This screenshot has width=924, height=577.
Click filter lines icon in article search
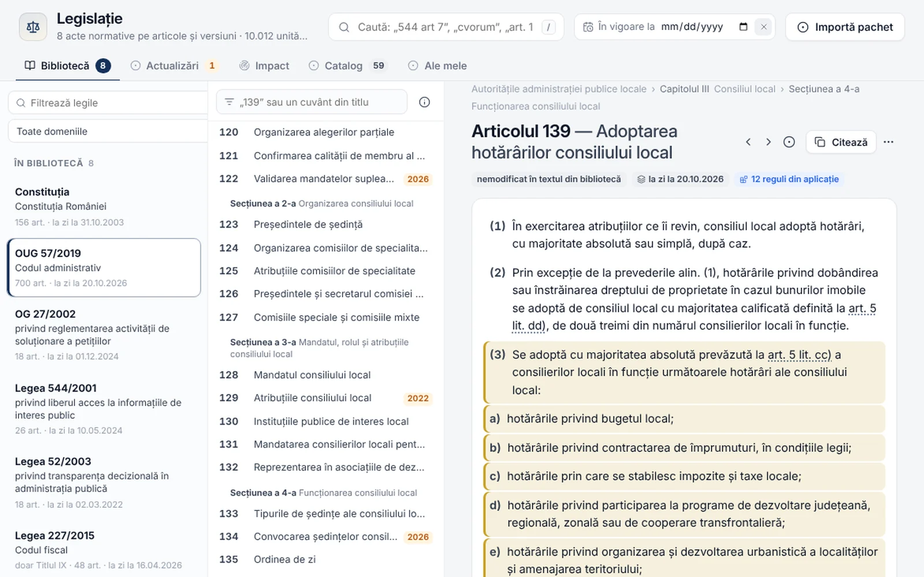tap(229, 102)
